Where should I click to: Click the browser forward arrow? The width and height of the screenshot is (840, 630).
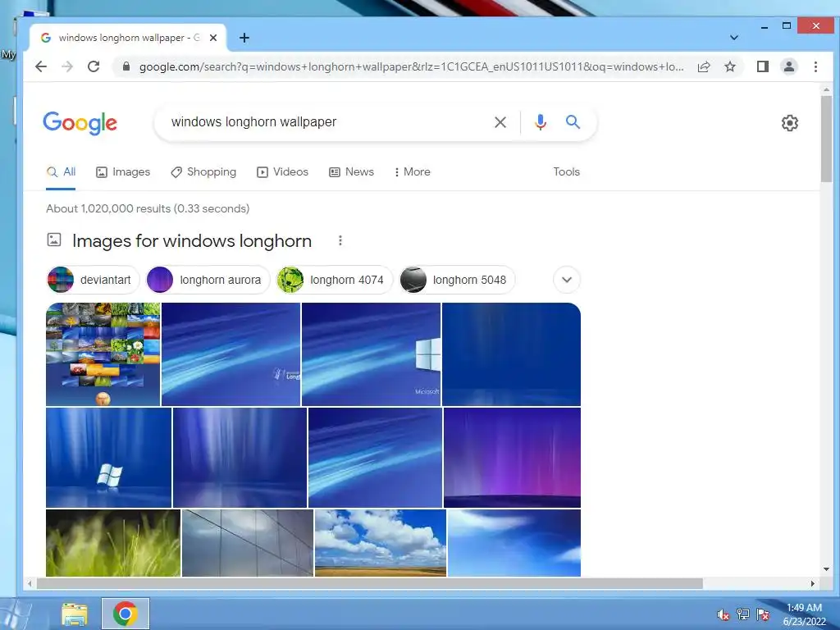point(67,66)
